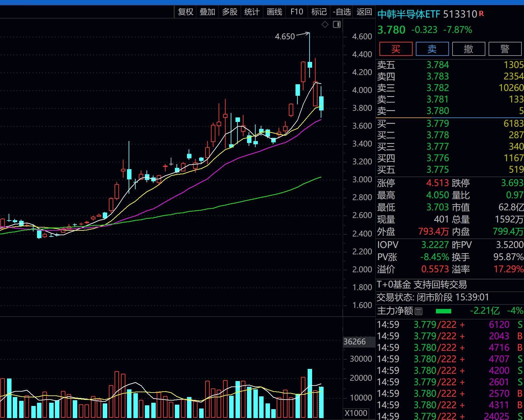This screenshot has height=420, width=524.
Task: Click the red R marker beside 513310
Action: [x=482, y=14]
